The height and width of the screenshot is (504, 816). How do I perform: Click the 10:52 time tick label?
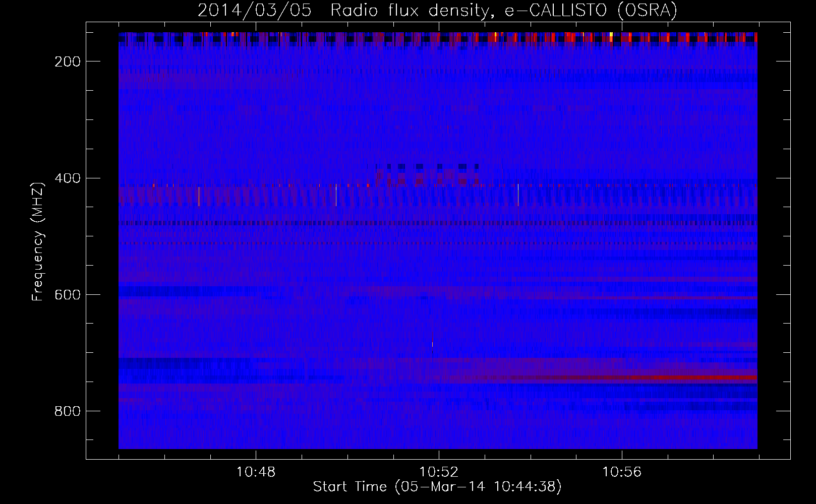(x=439, y=472)
